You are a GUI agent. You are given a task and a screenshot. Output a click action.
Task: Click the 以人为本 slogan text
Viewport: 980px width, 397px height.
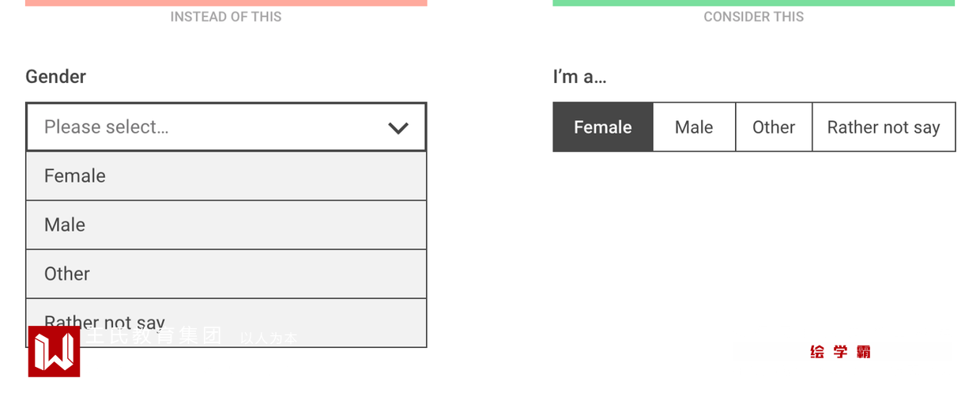click(x=269, y=338)
